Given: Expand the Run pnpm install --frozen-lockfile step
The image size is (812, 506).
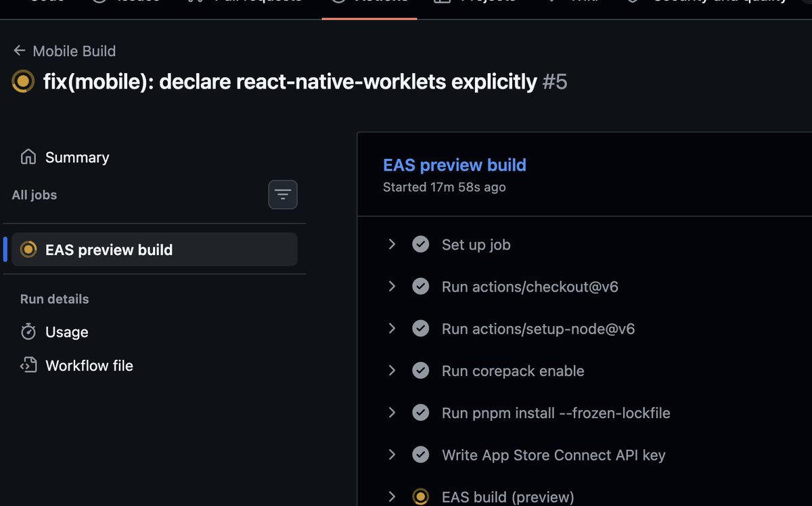Looking at the screenshot, I should tap(392, 413).
